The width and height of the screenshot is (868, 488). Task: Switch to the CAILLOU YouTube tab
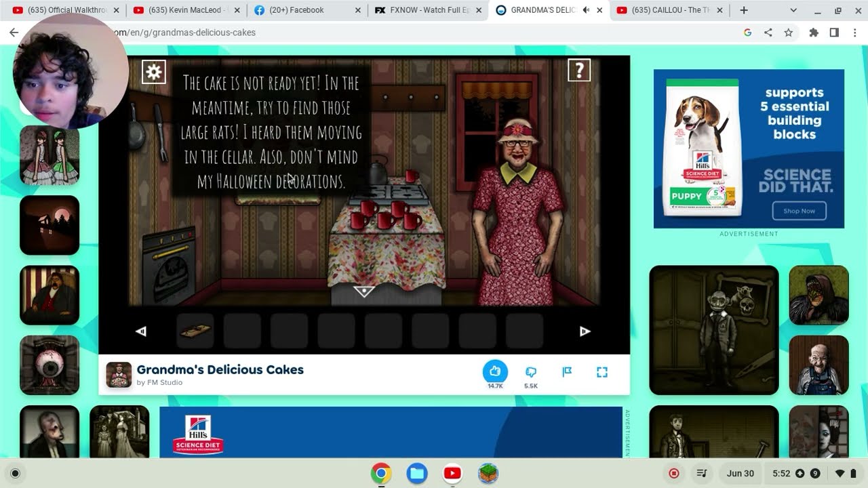670,10
